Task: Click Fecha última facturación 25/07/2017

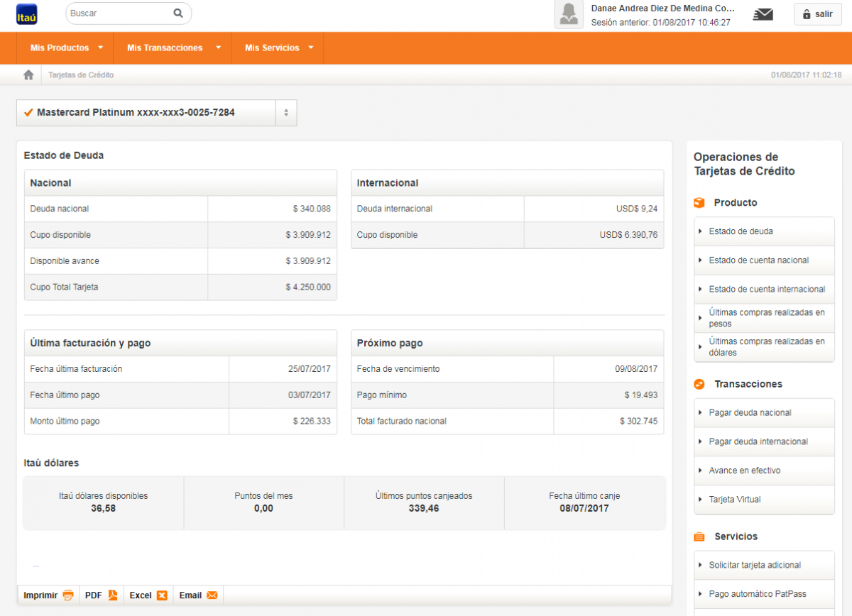Action: point(309,369)
